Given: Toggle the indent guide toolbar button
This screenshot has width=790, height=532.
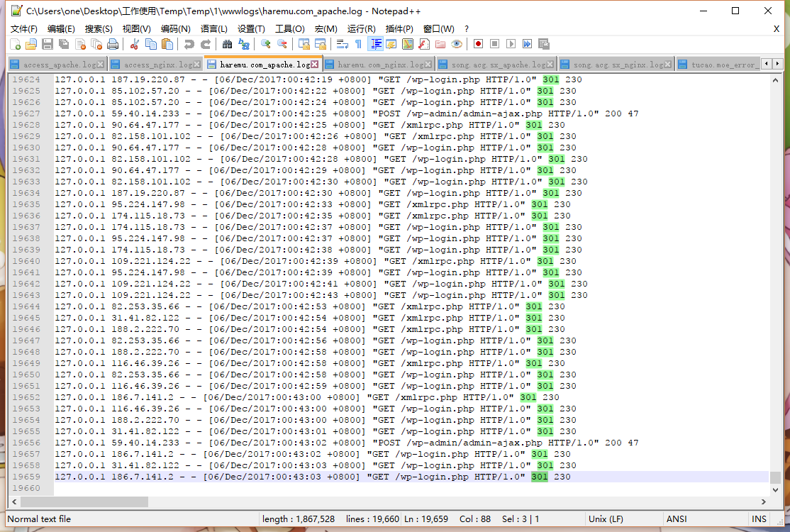Looking at the screenshot, I should point(376,44).
